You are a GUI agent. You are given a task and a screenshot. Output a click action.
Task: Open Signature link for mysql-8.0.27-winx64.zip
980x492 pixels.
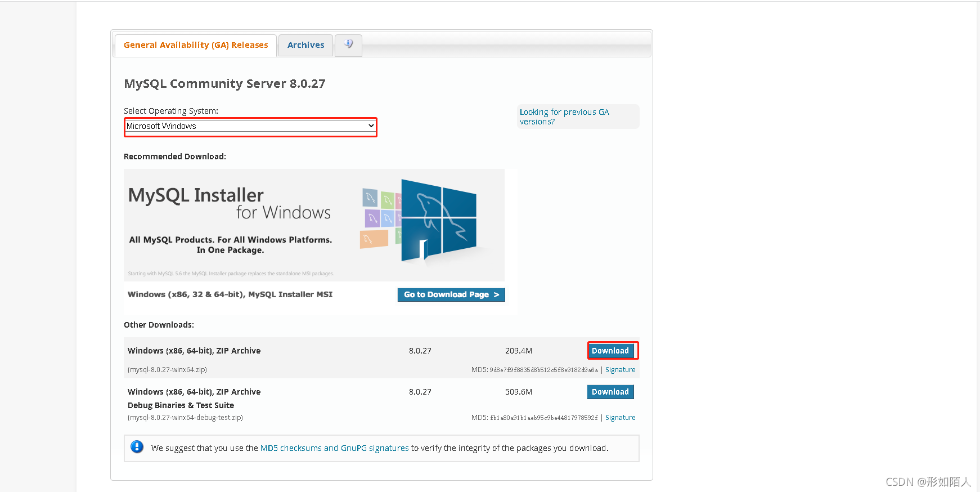[621, 370]
